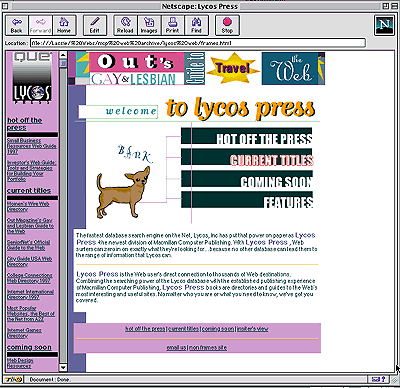400x388 pixels.
Task: Click the 'to lycos press' orange title
Action: (x=240, y=109)
